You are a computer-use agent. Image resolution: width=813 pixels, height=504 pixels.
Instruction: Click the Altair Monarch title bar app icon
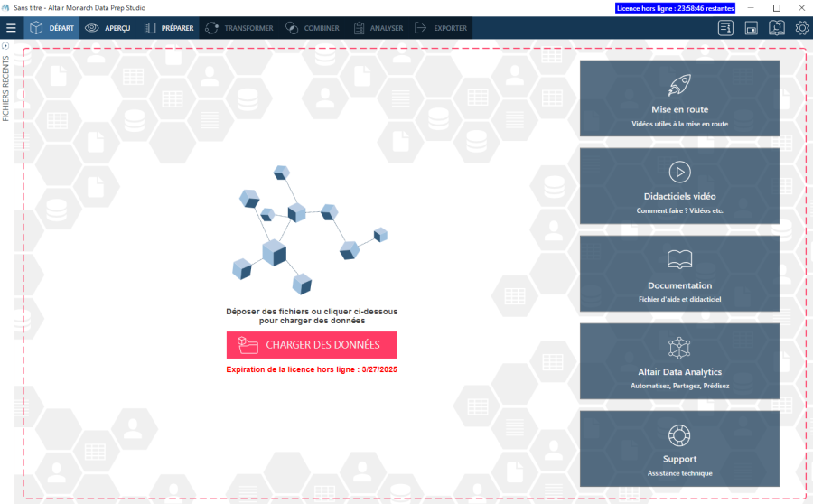pos(5,7)
